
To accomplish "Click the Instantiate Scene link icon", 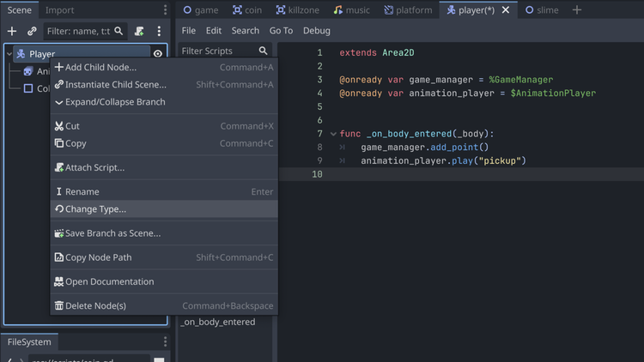I will click(32, 31).
